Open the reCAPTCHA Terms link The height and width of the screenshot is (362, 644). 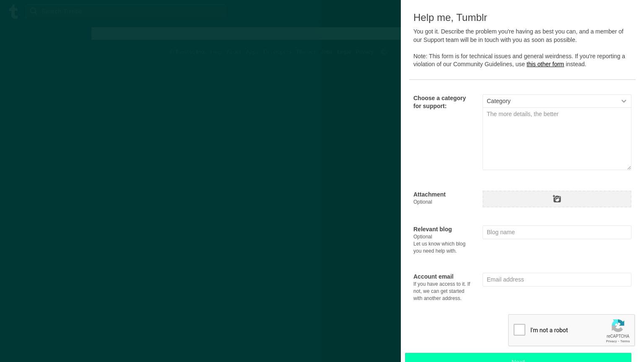tap(625, 341)
